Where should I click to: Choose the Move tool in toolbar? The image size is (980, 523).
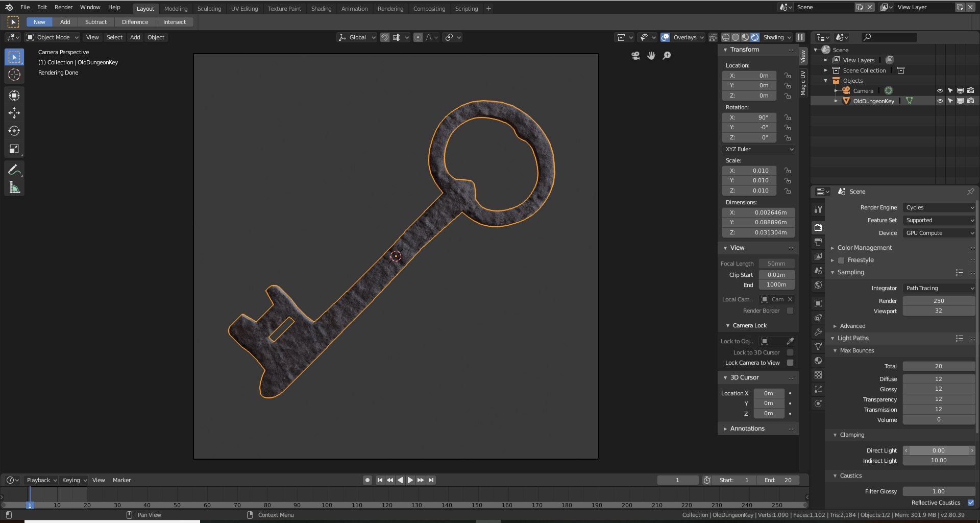14,113
